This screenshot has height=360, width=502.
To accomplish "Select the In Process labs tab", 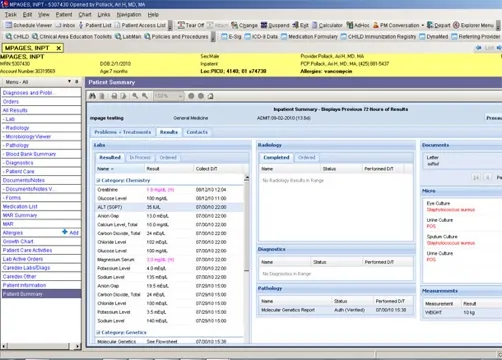I will (140, 157).
